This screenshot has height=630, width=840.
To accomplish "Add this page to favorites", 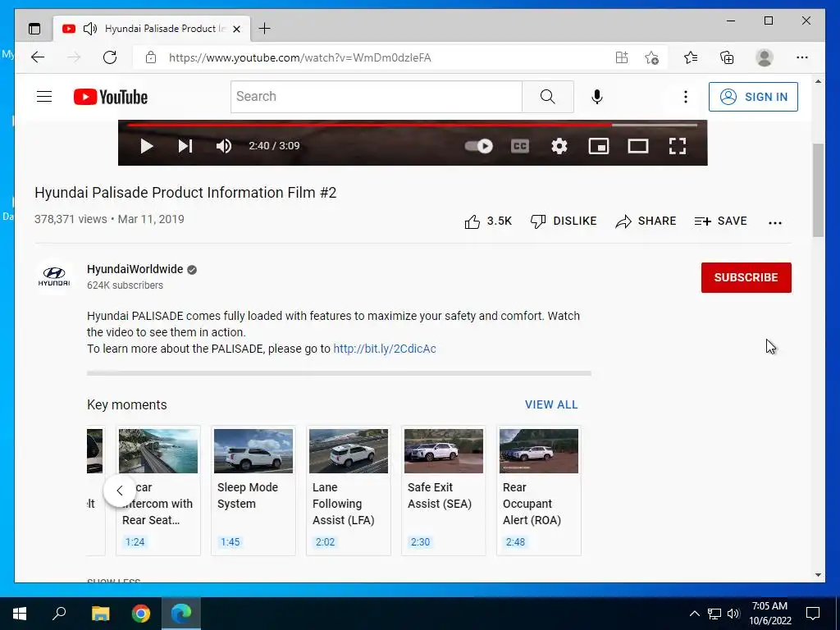I will coord(651,57).
